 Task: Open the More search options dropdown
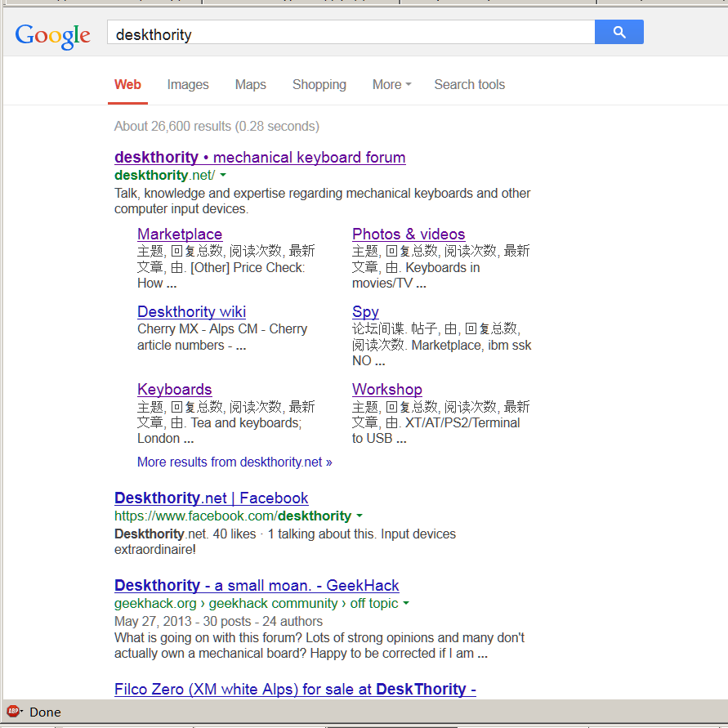coord(391,84)
